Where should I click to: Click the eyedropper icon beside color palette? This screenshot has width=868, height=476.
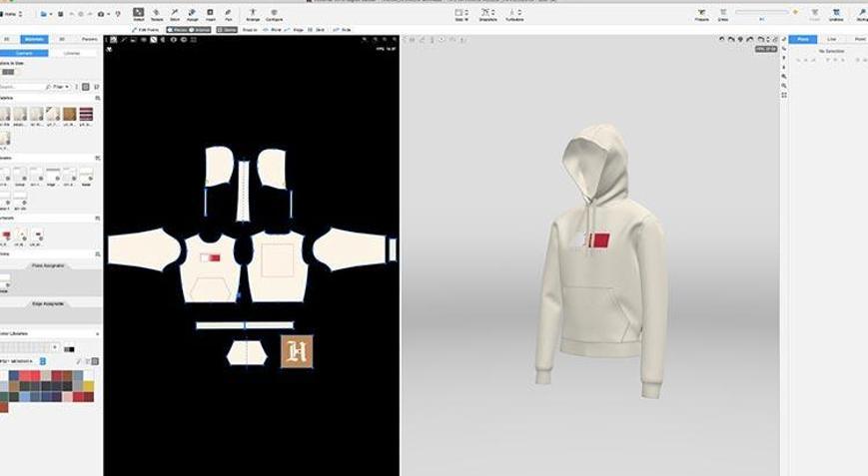[x=78, y=361]
